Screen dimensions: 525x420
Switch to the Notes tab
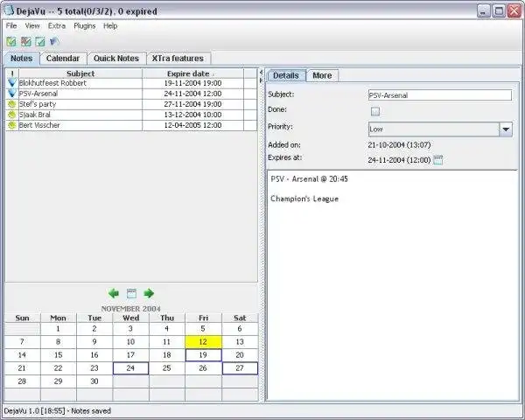(x=21, y=59)
